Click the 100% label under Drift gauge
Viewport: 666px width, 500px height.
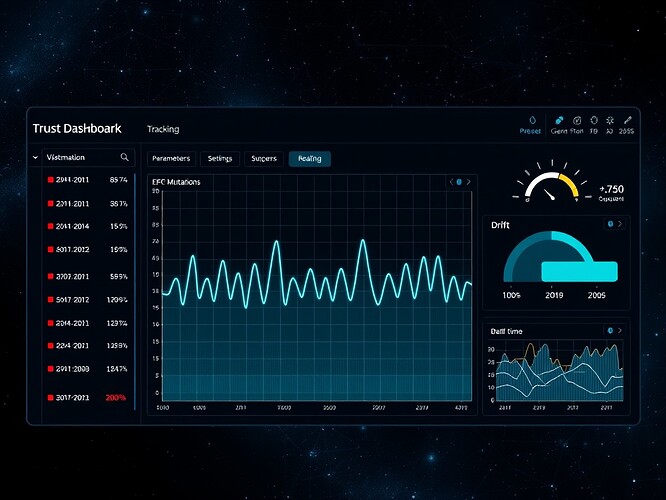click(x=511, y=295)
